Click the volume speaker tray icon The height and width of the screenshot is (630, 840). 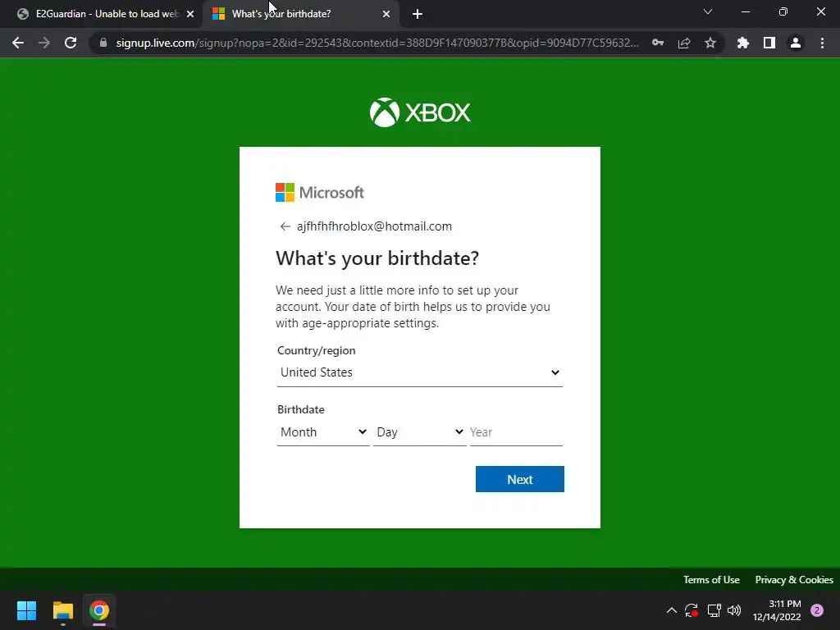[x=734, y=610]
